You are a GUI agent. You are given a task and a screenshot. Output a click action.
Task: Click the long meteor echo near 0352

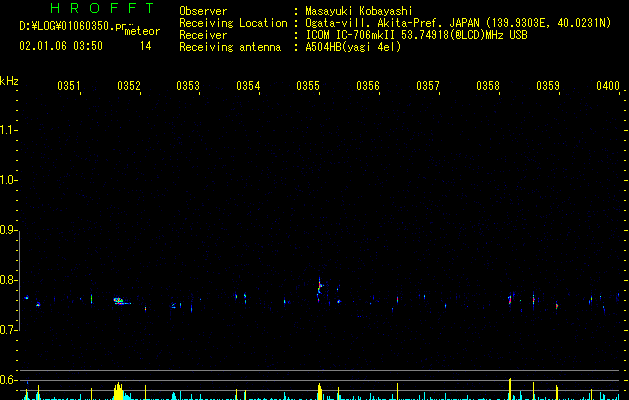(x=122, y=301)
